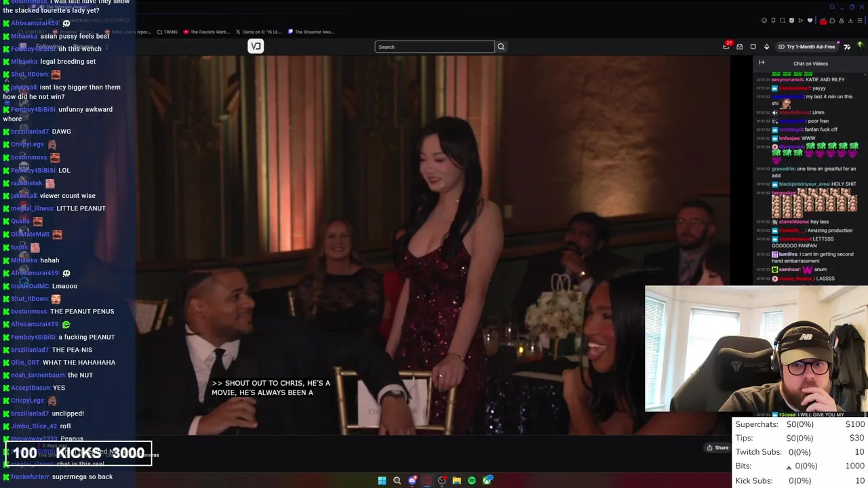Click username samhoar in chat
868x488 pixels.
pyautogui.click(x=789, y=270)
